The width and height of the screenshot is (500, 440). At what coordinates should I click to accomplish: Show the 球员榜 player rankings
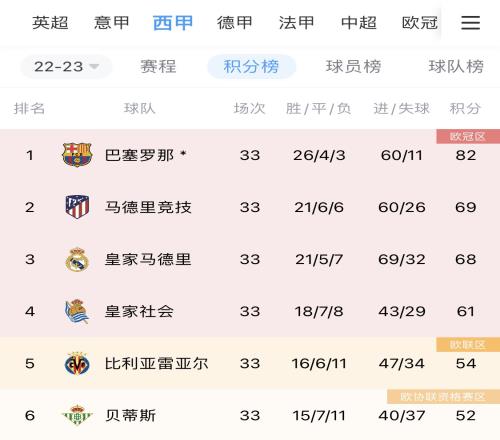353,66
